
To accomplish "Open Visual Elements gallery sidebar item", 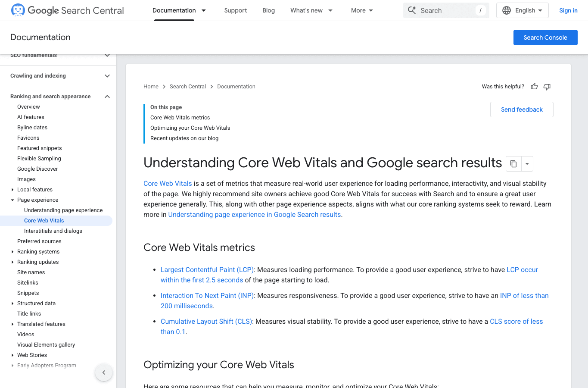I will point(46,345).
